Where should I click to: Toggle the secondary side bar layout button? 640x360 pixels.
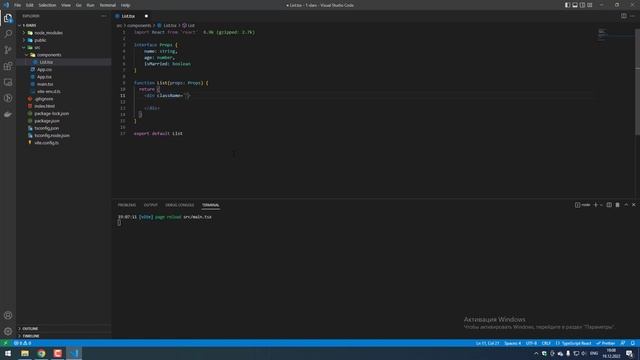tap(582, 5)
